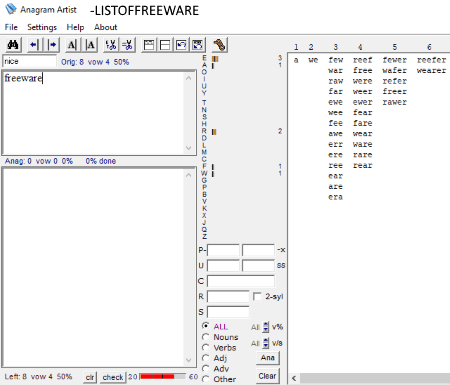Click the check button
This screenshot has width=450, height=385.
coord(113,377)
